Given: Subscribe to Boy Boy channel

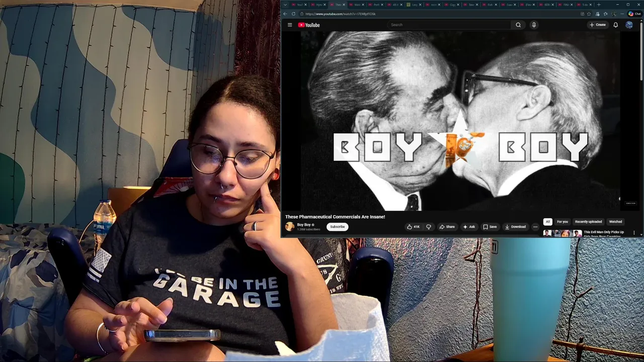Looking at the screenshot, I should [x=337, y=227].
